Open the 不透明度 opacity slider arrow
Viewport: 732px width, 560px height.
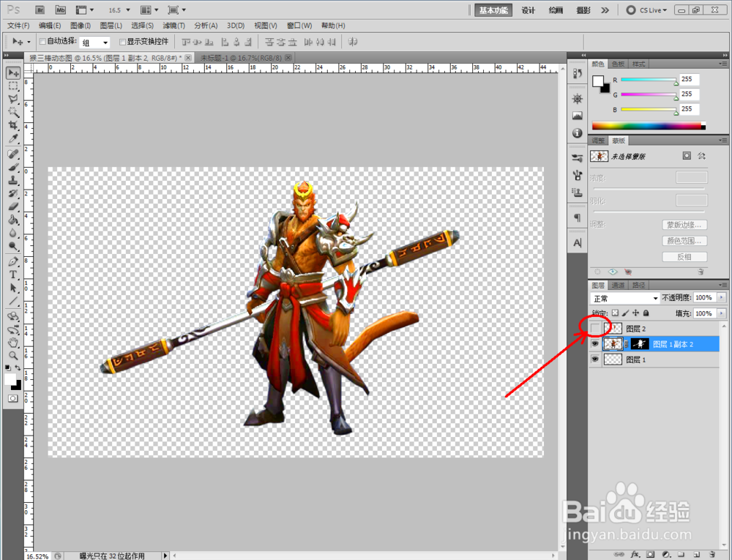click(722, 297)
